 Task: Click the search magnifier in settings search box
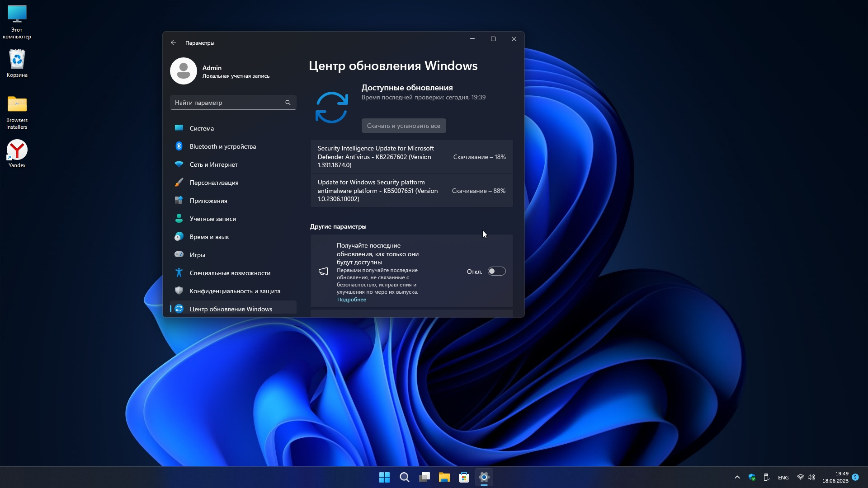tap(288, 103)
